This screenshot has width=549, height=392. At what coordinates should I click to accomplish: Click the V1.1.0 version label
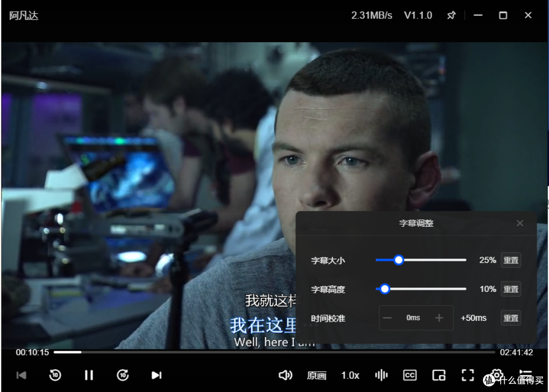[x=418, y=15]
